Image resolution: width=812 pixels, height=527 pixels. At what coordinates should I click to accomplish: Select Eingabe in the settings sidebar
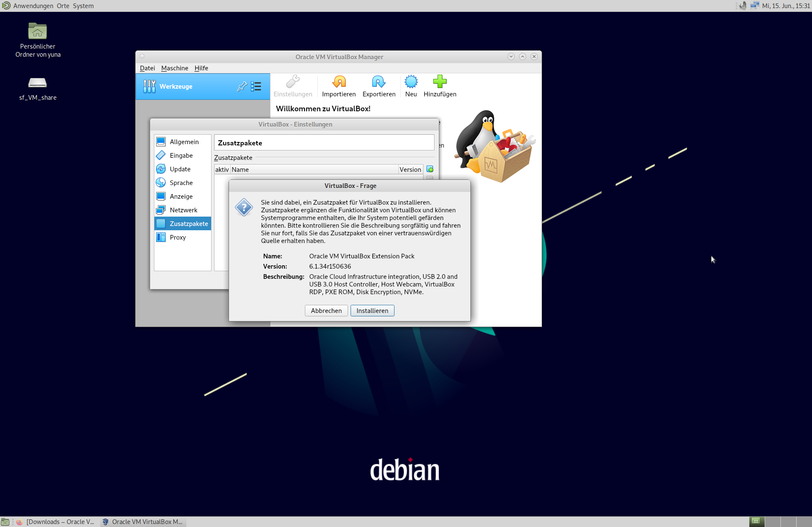[x=183, y=156]
